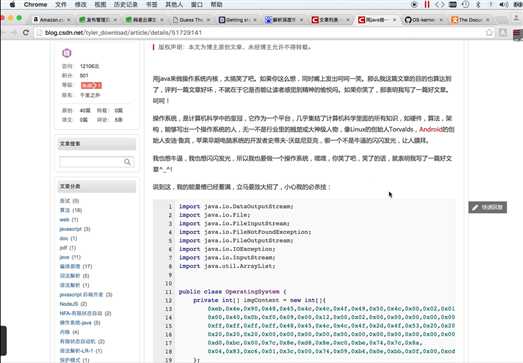Image resolution: width=523 pixels, height=363 pixels.
Task: Click the Bluetooth icon in menu bar
Action: [478, 4]
